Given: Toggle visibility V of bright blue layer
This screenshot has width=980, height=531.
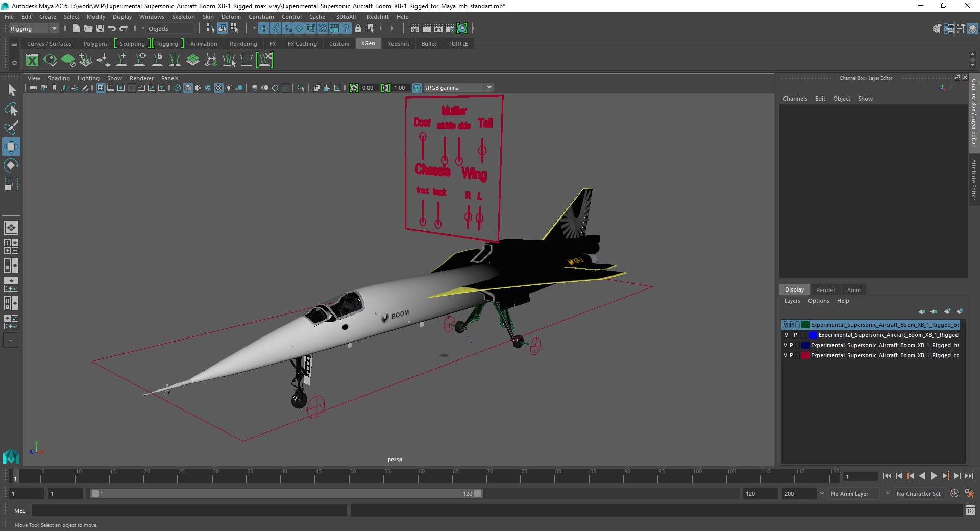Looking at the screenshot, I should click(x=787, y=335).
